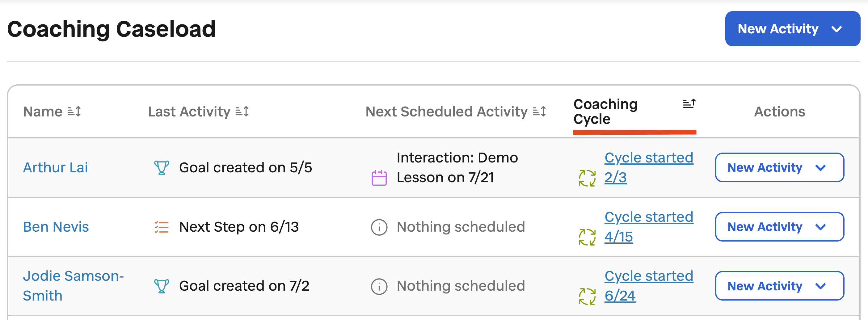This screenshot has height=320, width=868.
Task: Open Ben Nevis's profile link
Action: pyautogui.click(x=56, y=227)
